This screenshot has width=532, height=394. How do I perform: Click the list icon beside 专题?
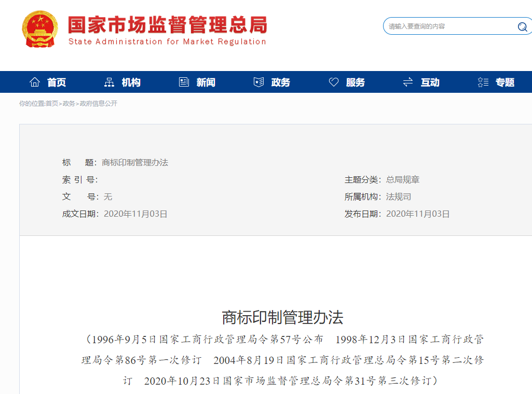(483, 82)
